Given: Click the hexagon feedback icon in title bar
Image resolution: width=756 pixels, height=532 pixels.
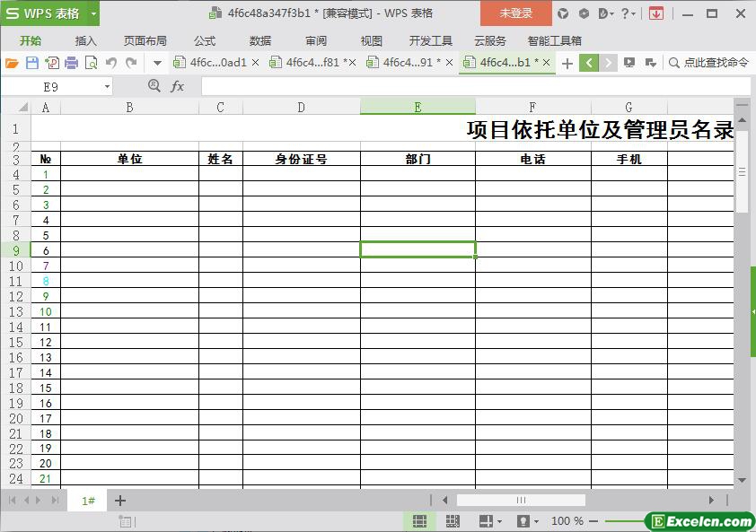Looking at the screenshot, I should 584,13.
